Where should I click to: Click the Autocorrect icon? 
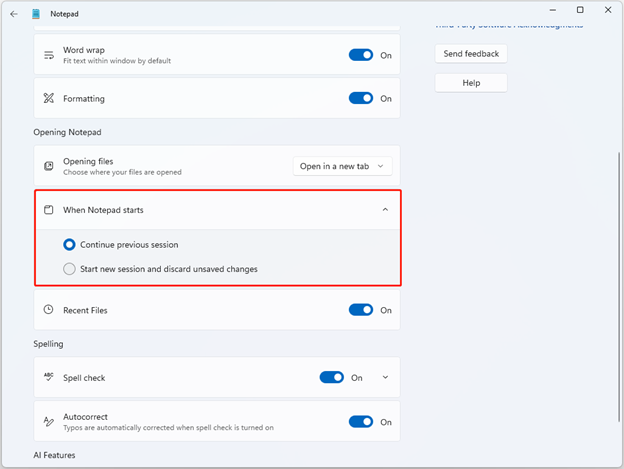pos(49,422)
